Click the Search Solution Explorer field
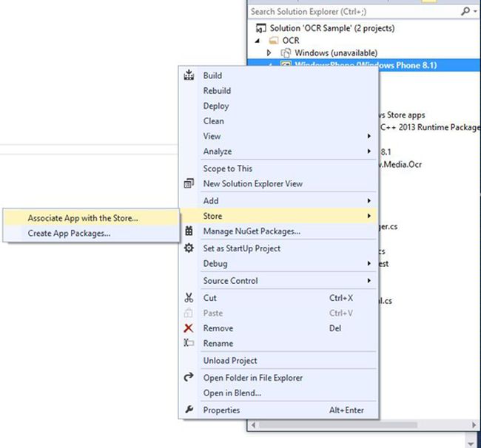 click(x=354, y=12)
